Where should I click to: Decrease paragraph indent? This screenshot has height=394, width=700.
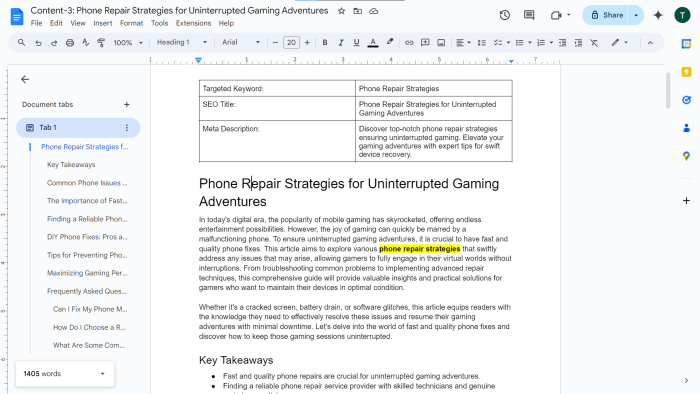(x=562, y=42)
